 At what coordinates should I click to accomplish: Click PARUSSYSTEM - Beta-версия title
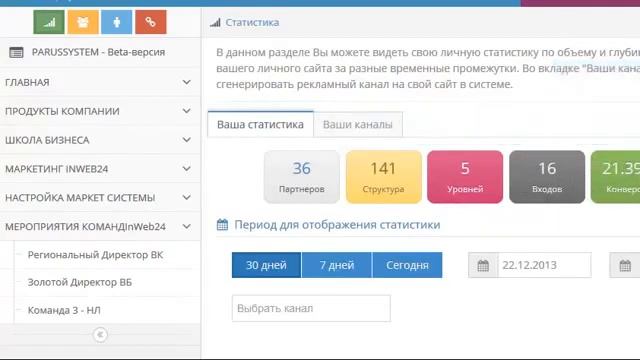pyautogui.click(x=98, y=52)
